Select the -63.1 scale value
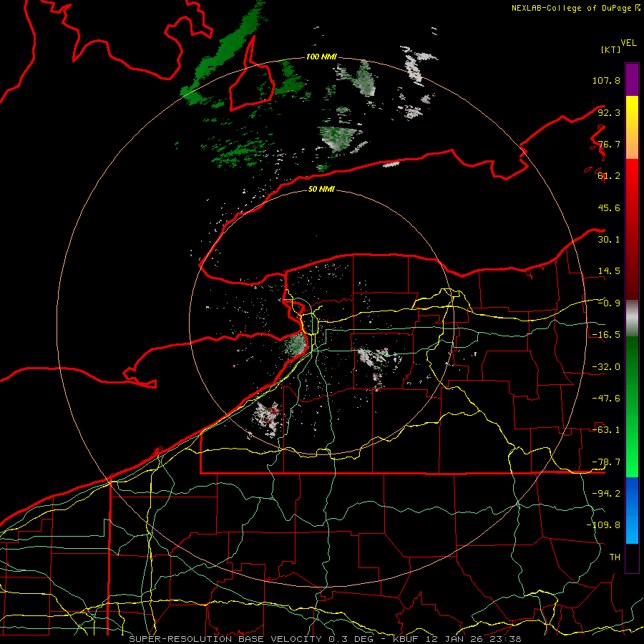 [606, 430]
